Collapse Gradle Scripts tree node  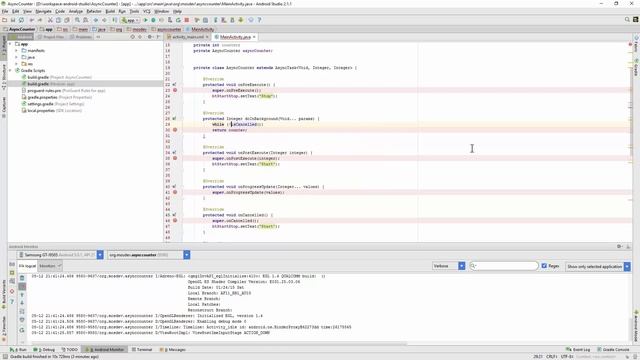(x=10, y=70)
